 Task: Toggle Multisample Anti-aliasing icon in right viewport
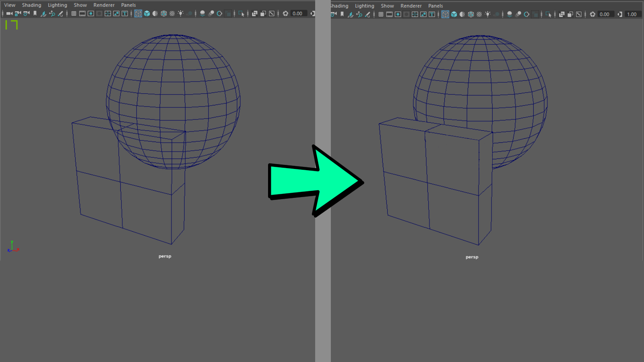[x=526, y=14]
